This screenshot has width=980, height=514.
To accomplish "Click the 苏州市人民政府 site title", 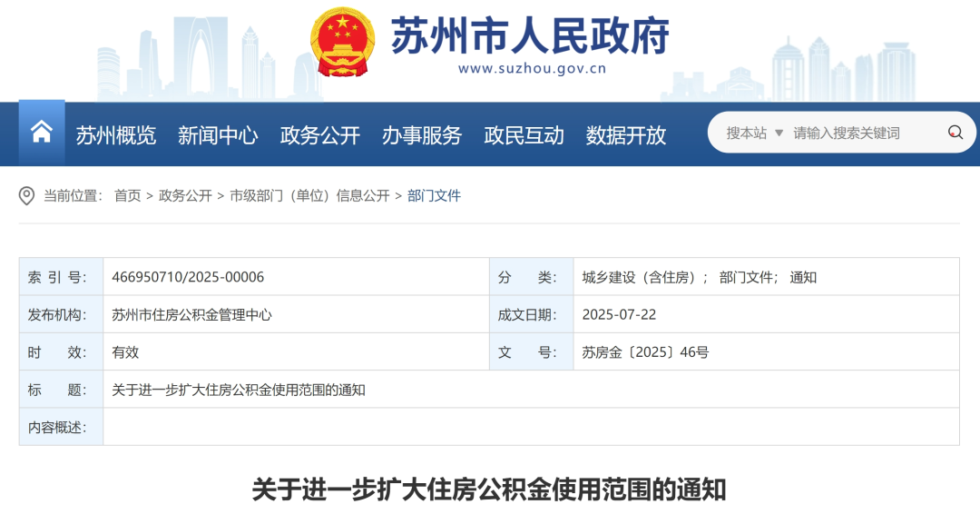I will pos(530,35).
